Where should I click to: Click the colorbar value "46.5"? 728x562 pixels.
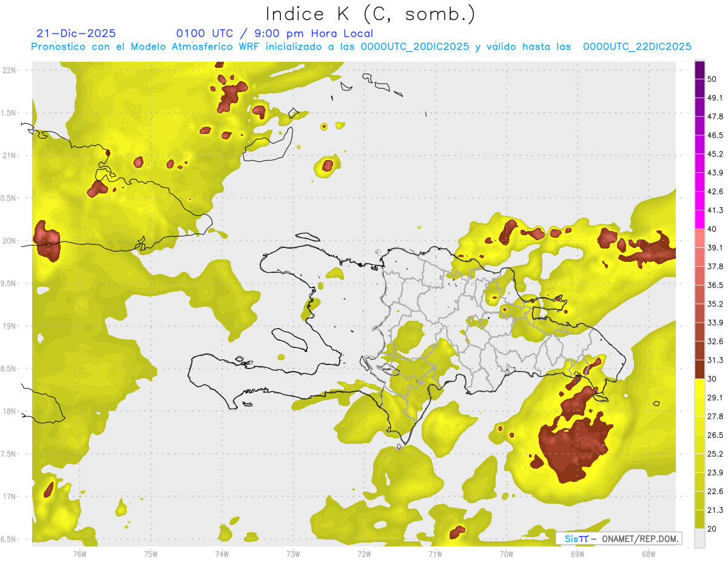pyautogui.click(x=715, y=135)
